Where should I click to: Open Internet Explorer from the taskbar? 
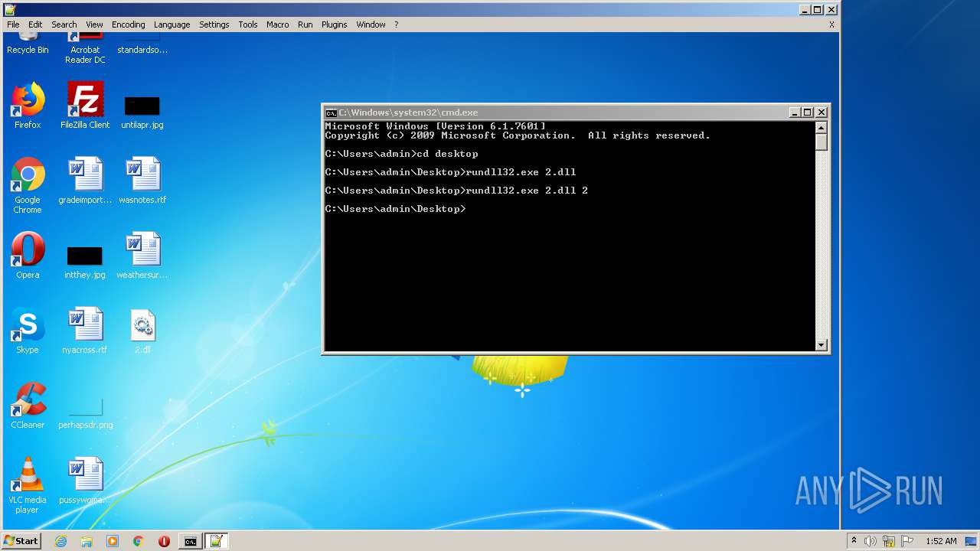(x=60, y=541)
